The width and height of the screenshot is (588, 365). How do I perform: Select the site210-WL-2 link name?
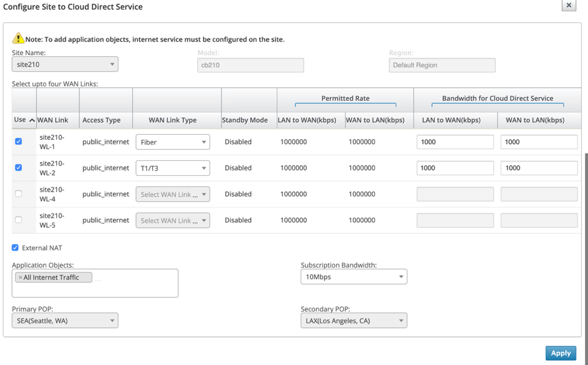[52, 168]
